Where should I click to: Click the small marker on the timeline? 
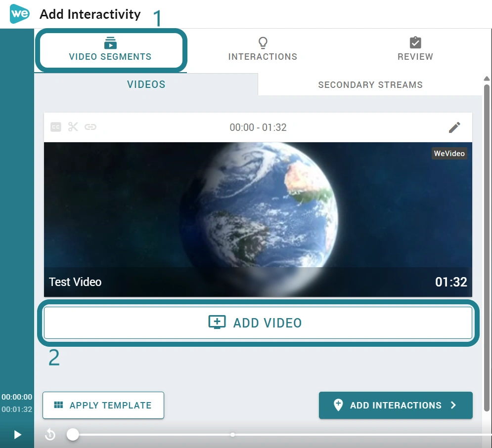(x=232, y=435)
